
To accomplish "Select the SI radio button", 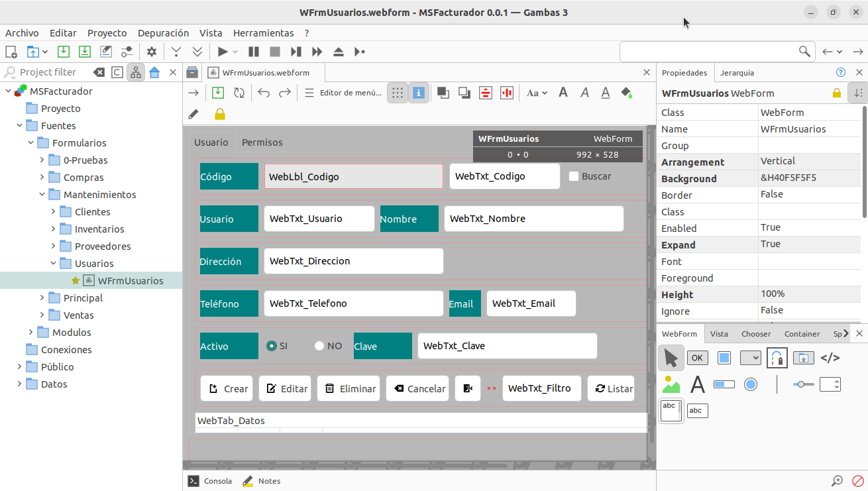I will [271, 346].
